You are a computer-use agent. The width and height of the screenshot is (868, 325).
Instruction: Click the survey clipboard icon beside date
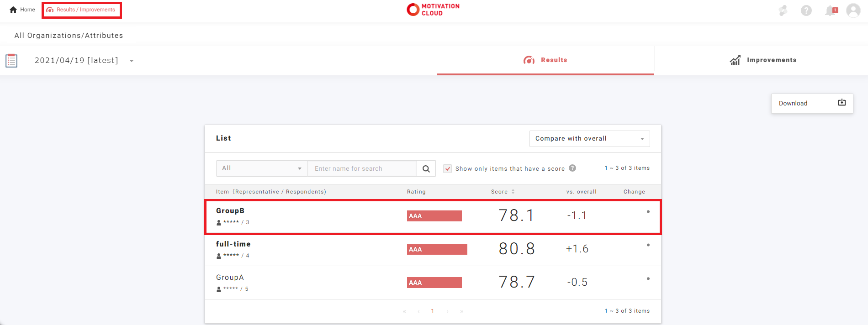11,60
